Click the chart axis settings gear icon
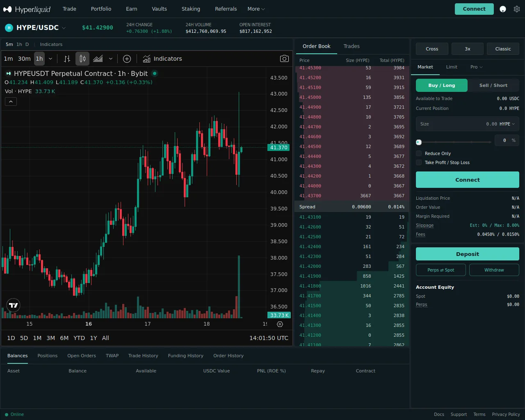This screenshot has width=525, height=420. click(x=280, y=324)
